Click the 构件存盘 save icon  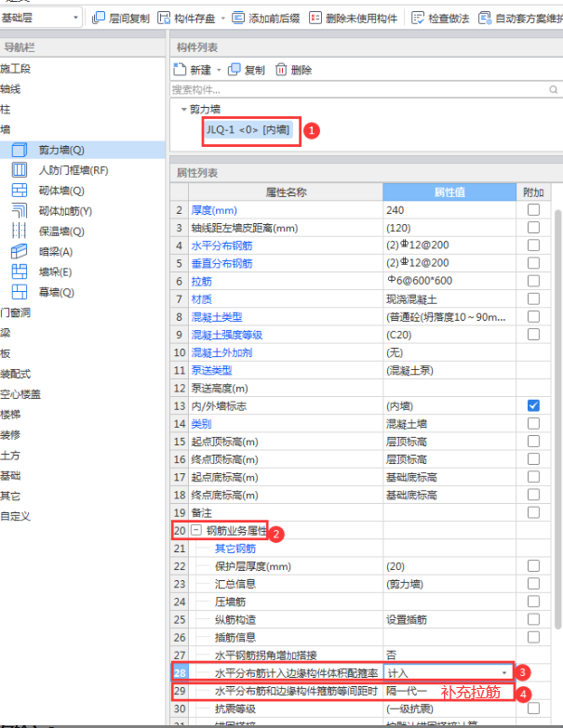click(x=164, y=18)
